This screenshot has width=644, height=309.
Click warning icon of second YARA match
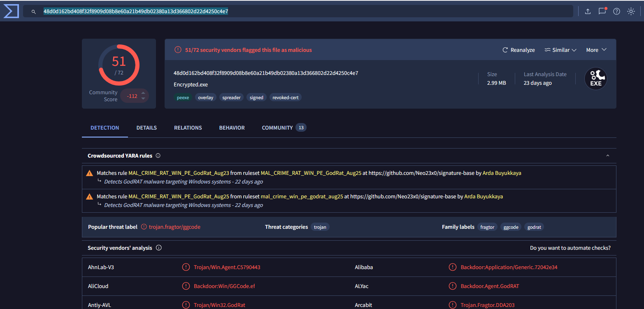pos(89,197)
